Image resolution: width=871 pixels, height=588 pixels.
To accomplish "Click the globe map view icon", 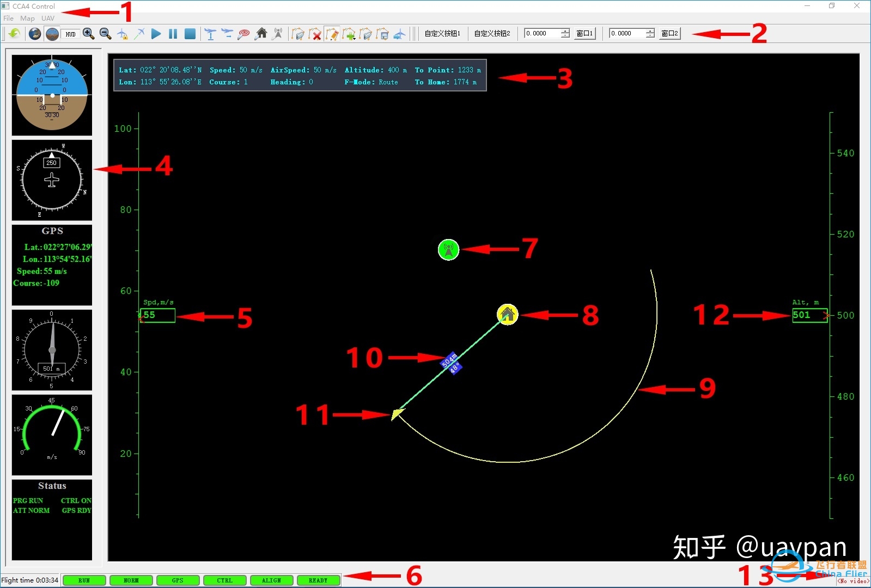I will tap(35, 34).
